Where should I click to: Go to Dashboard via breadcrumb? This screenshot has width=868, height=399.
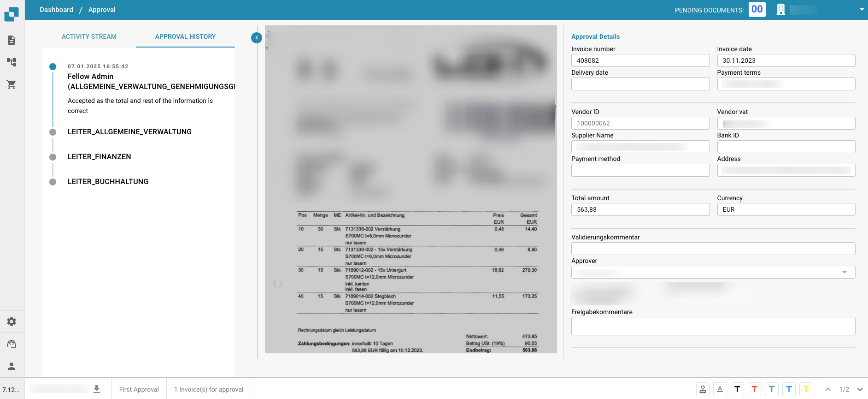tap(56, 10)
